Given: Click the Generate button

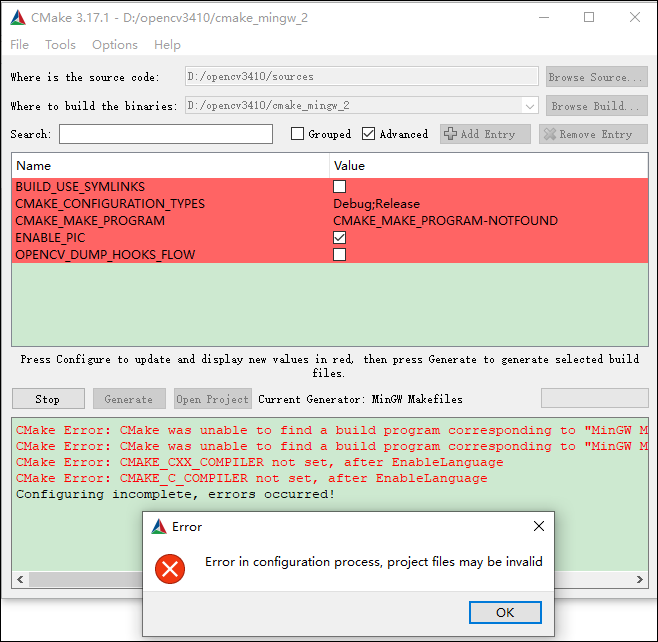Looking at the screenshot, I should (x=129, y=399).
